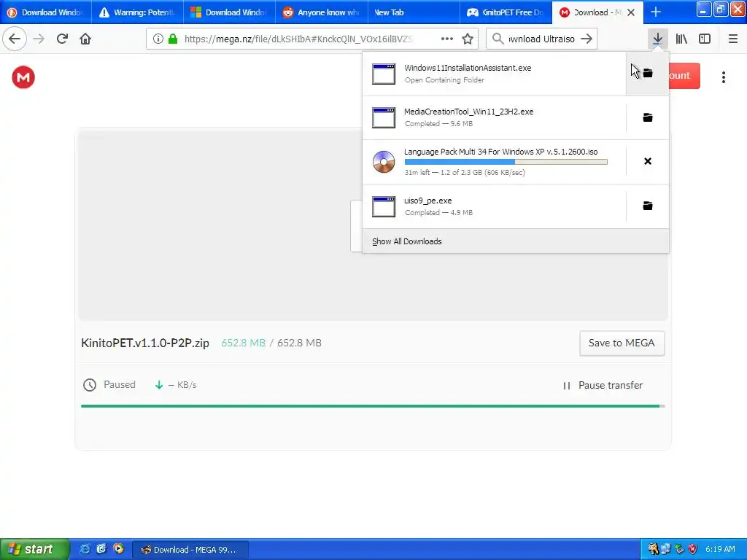Open the Windows Start menu
747x560 pixels.
(x=34, y=549)
